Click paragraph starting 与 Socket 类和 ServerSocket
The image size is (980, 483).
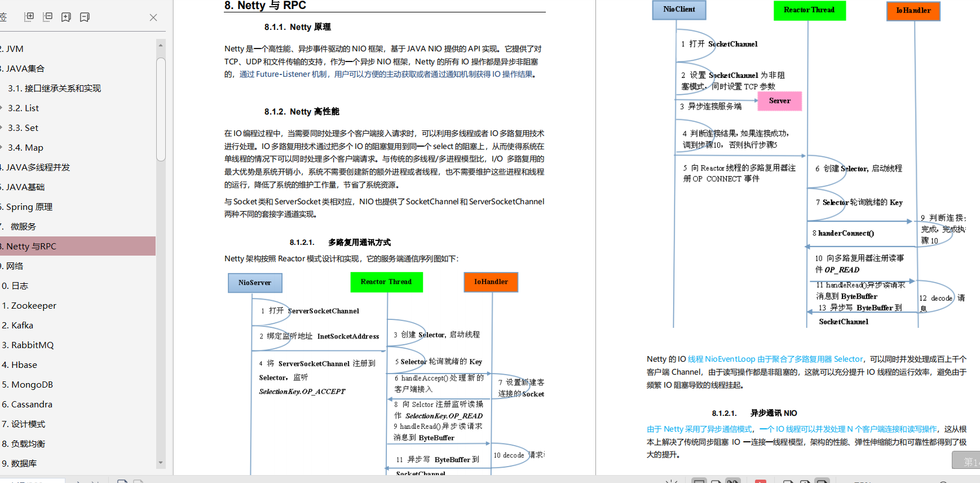(384, 208)
